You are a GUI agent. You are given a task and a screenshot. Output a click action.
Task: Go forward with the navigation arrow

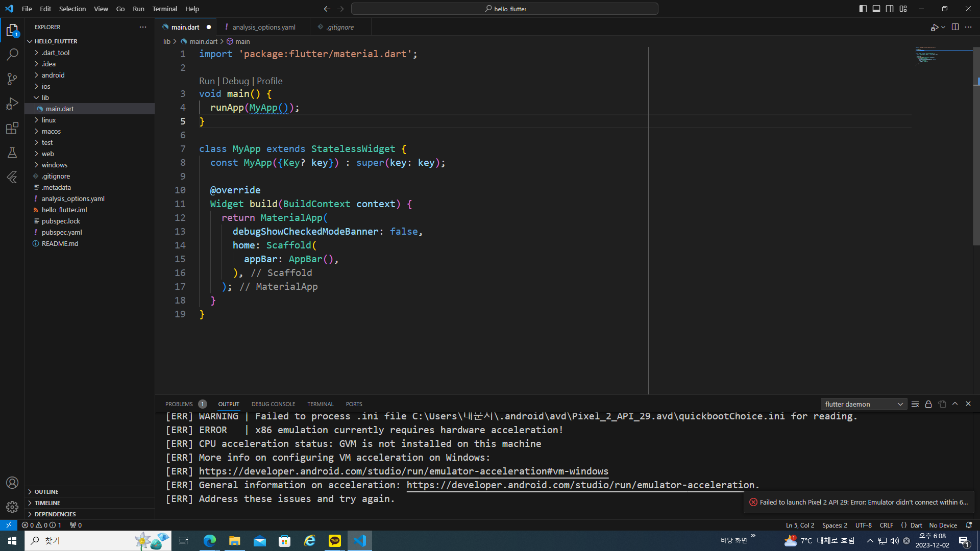tap(340, 9)
